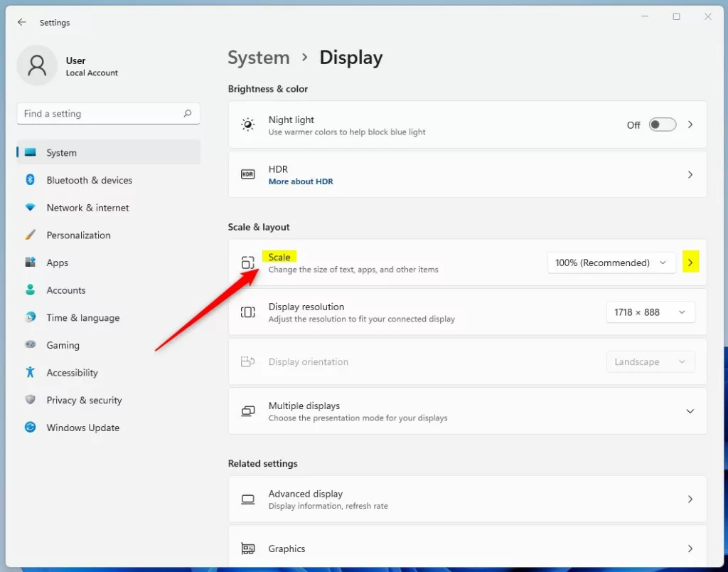Open the Display resolution dropdown
This screenshot has height=572, width=728.
coord(650,312)
